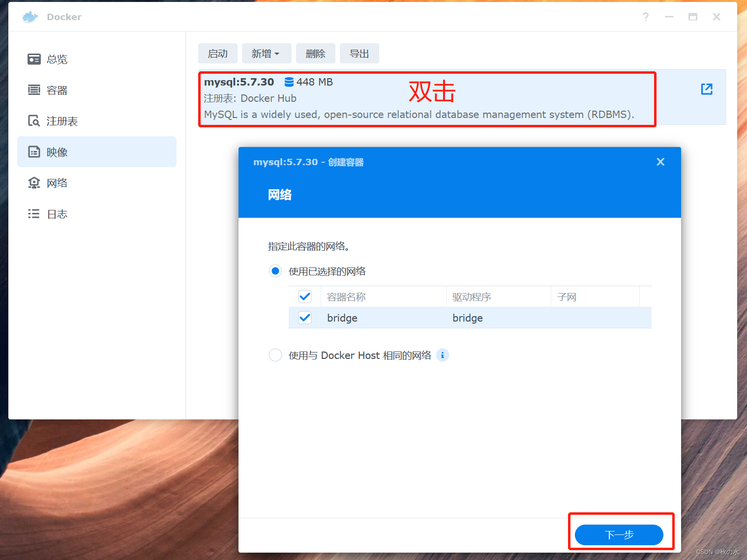Minimize the Docker window
This screenshot has height=560, width=747.
[x=669, y=17]
